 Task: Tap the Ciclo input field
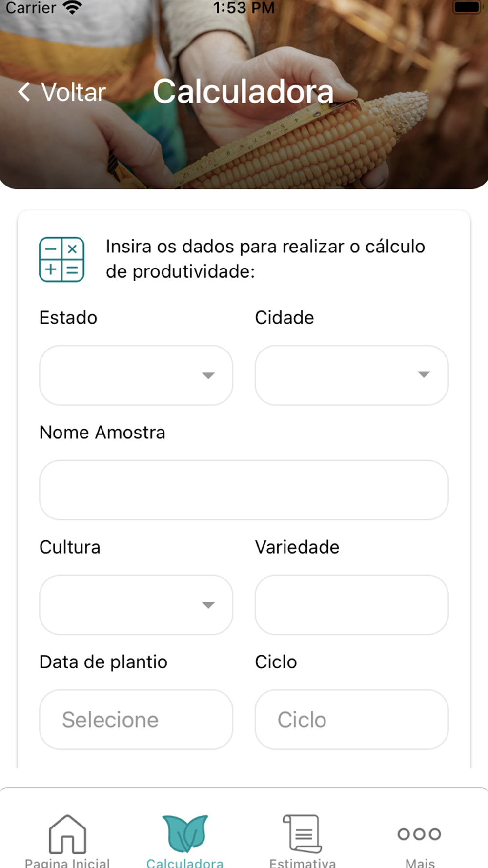351,720
